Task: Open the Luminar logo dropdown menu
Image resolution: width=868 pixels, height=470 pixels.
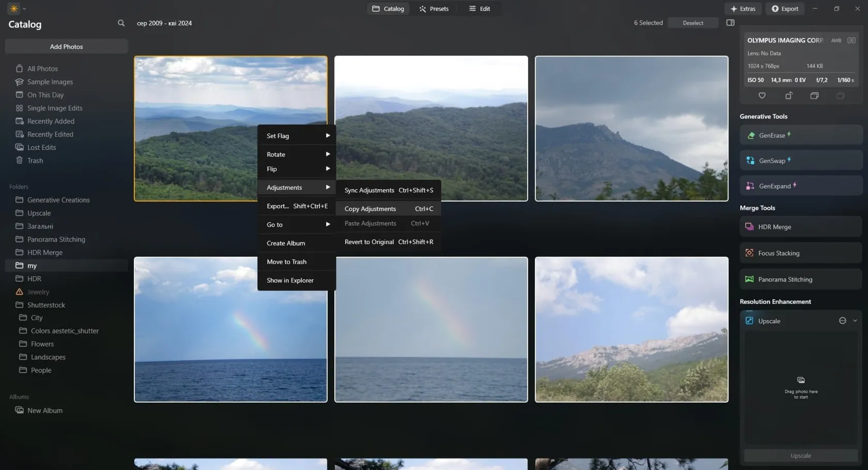Action: 17,9
